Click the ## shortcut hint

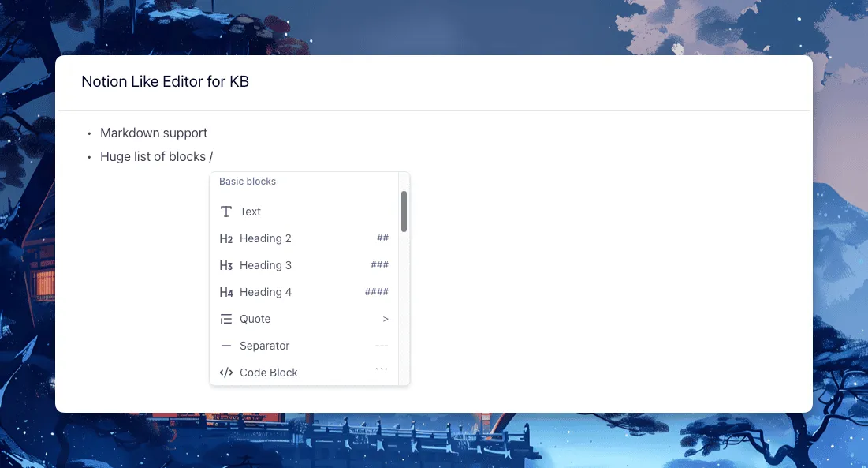(x=382, y=238)
